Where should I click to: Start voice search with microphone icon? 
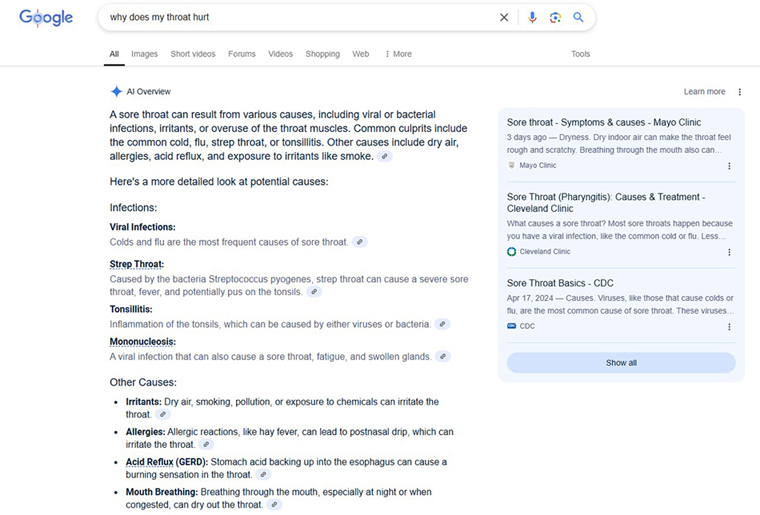532,17
